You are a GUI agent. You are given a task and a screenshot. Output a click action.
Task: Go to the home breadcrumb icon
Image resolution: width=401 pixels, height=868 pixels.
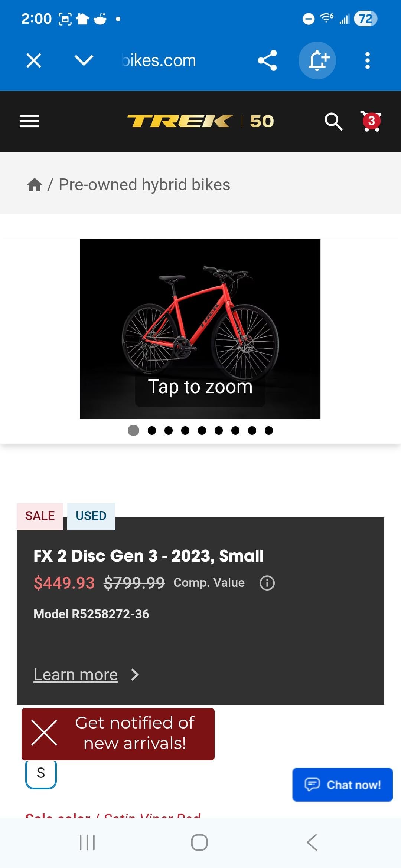35,185
